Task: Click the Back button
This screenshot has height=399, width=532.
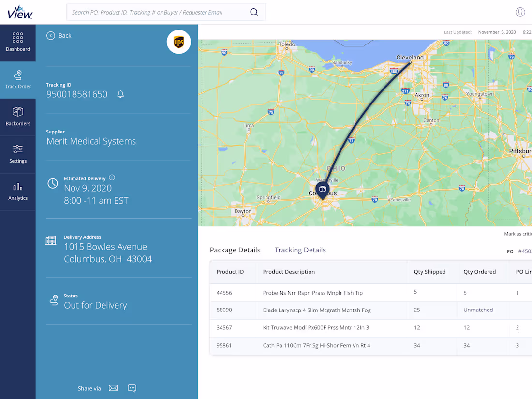Action: tap(59, 35)
